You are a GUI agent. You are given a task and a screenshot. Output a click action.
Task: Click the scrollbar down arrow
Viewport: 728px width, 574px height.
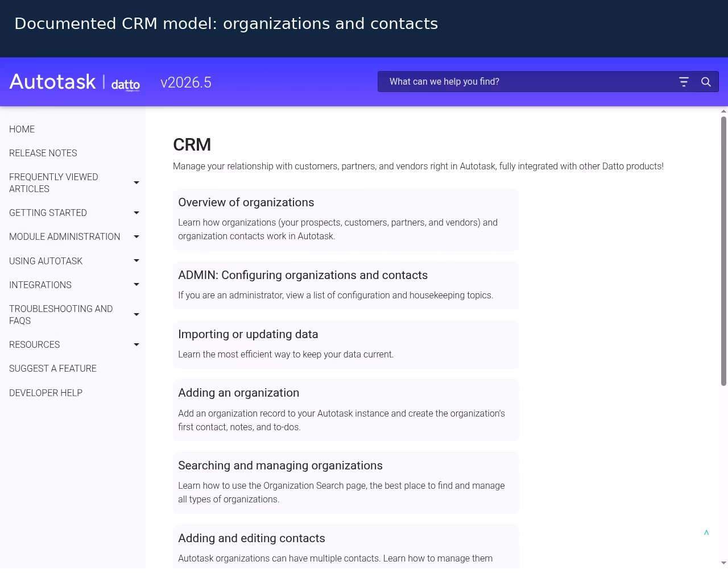tap(723, 563)
